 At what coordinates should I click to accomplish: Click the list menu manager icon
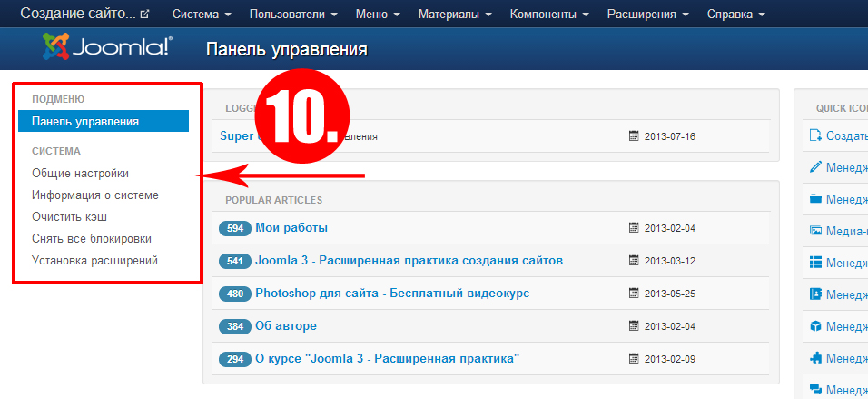(x=814, y=263)
